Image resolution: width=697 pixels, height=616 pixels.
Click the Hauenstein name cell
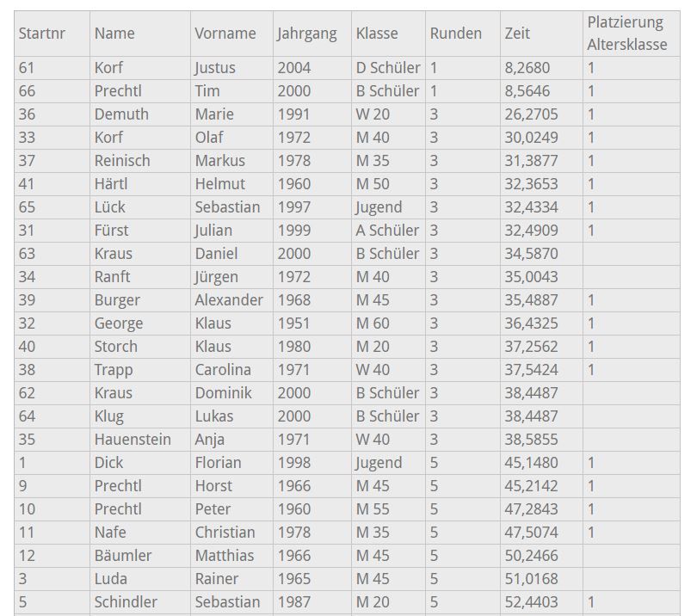tap(133, 440)
